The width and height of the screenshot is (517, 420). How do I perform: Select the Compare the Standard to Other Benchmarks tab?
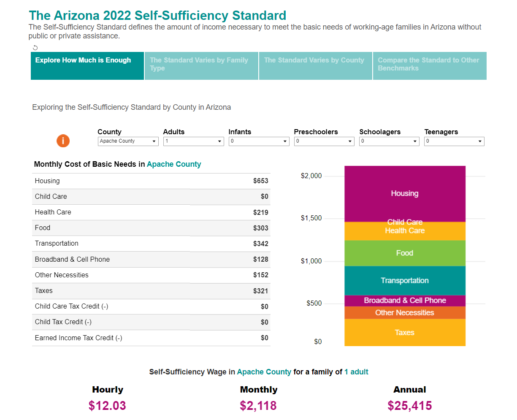click(x=429, y=66)
